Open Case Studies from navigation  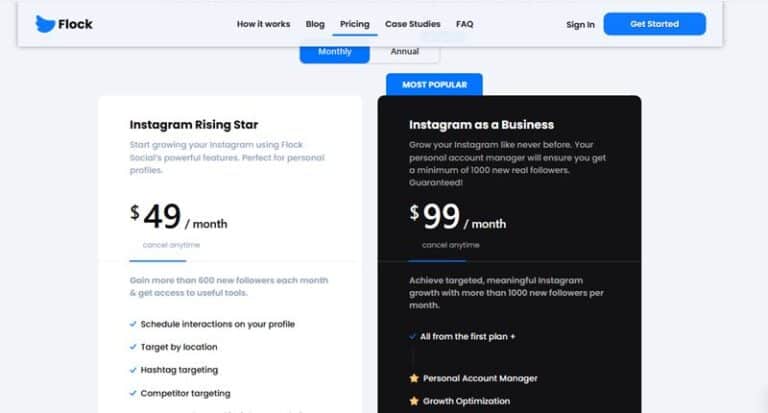412,24
